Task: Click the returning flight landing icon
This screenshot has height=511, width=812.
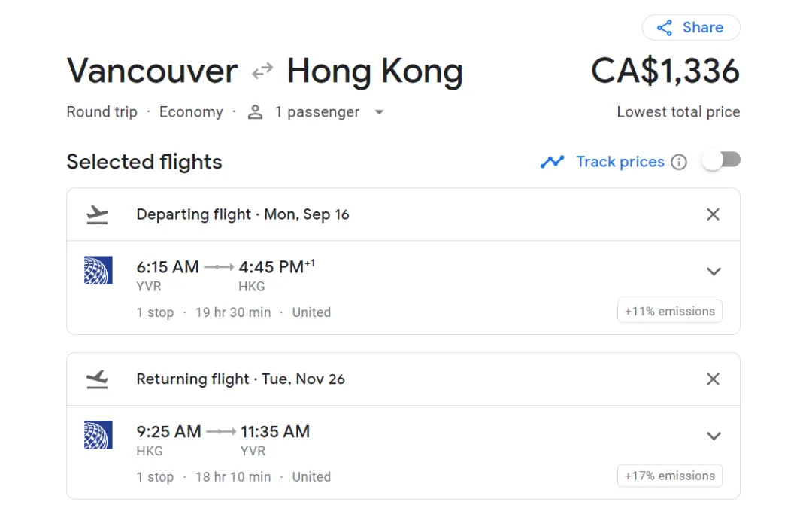Action: point(98,379)
